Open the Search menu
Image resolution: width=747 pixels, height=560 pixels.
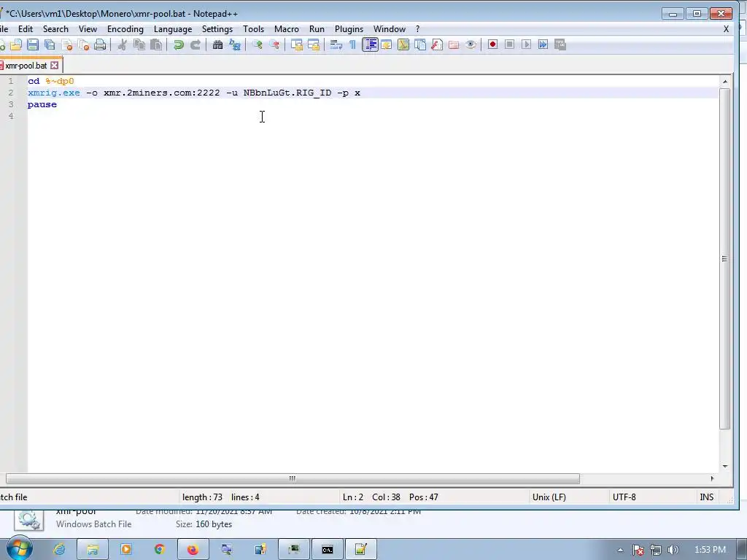[55, 29]
